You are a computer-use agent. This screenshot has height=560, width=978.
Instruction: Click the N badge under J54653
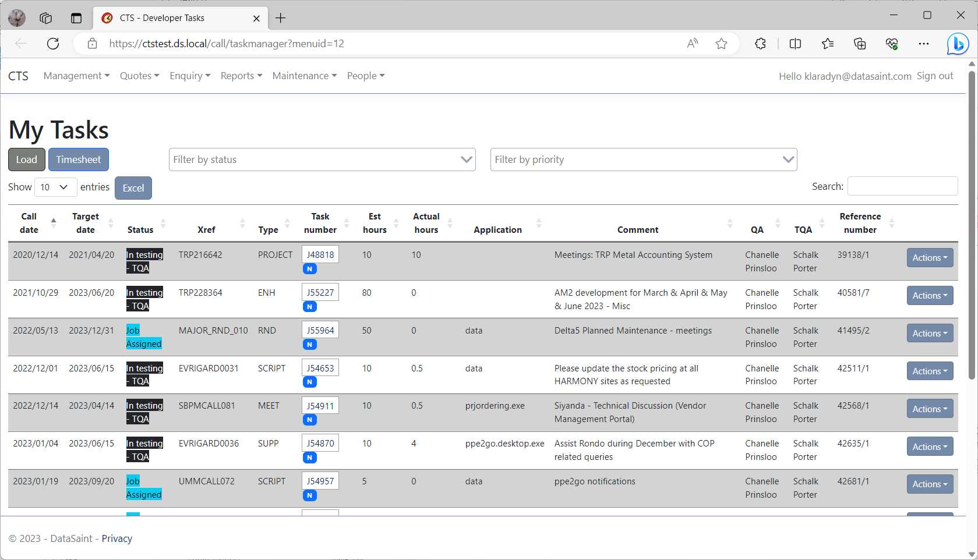tap(310, 382)
